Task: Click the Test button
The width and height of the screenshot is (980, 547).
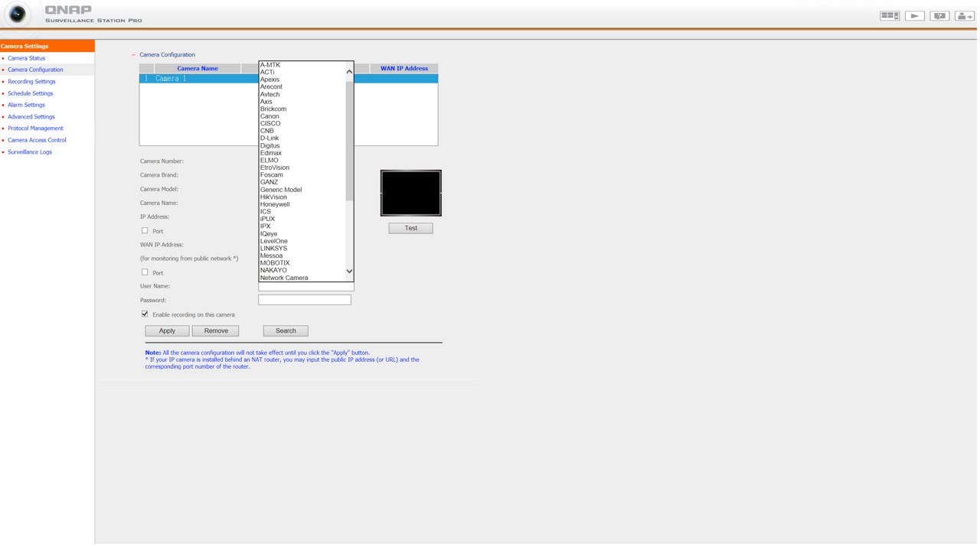Action: [x=412, y=229]
